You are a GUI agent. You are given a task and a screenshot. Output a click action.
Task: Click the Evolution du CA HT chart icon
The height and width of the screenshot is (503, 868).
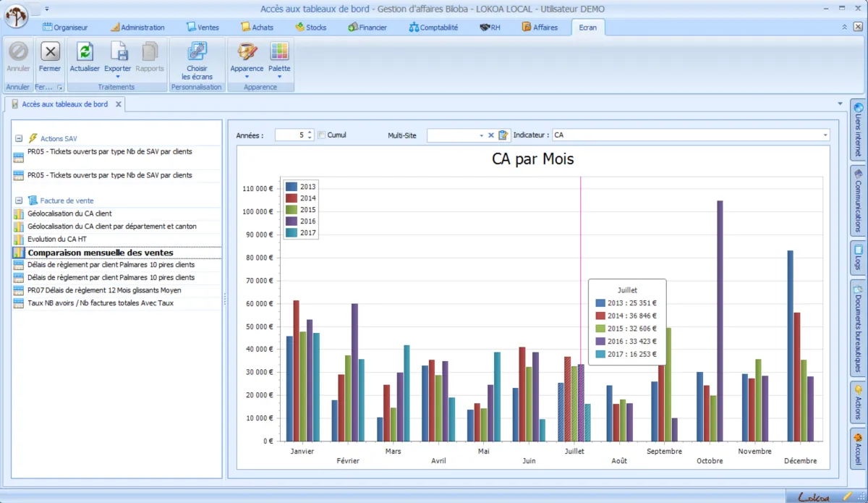coord(18,240)
